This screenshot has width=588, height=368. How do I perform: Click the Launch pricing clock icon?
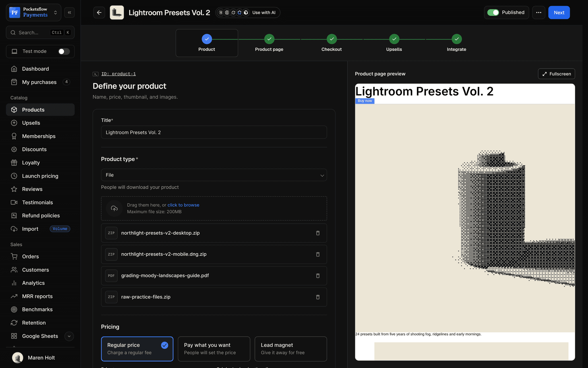(x=14, y=176)
